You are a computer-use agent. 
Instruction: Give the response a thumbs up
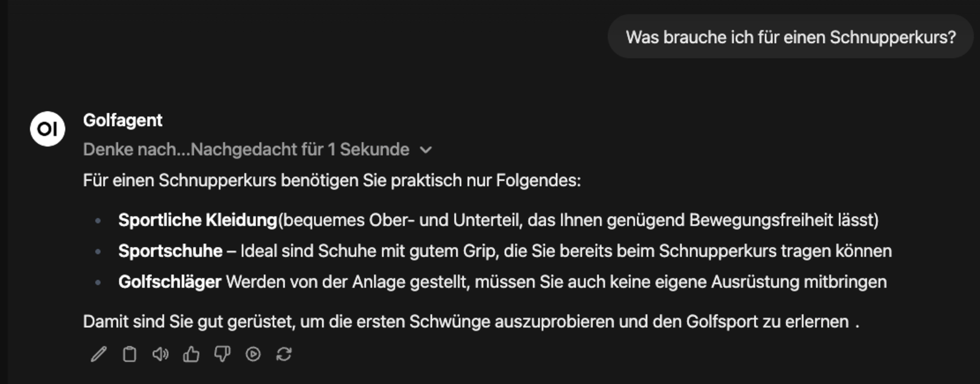(191, 354)
